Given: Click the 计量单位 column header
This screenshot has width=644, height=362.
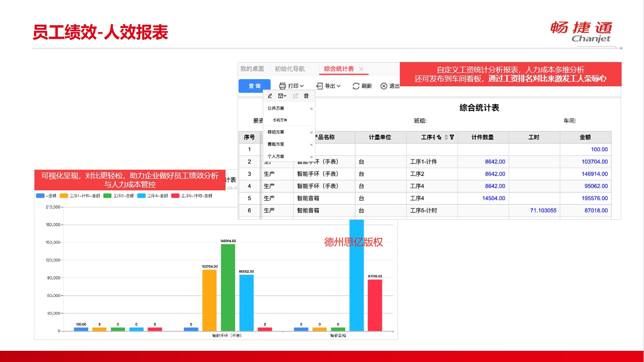Looking at the screenshot, I should (381, 137).
